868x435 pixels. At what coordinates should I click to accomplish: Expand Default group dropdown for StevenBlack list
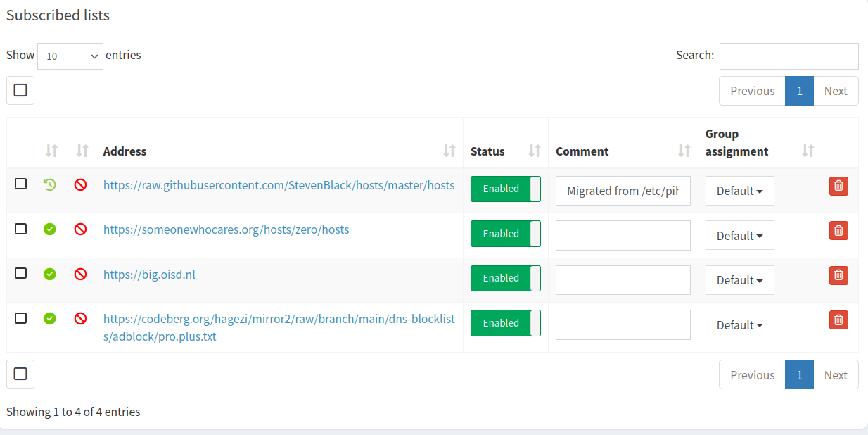pyautogui.click(x=739, y=191)
